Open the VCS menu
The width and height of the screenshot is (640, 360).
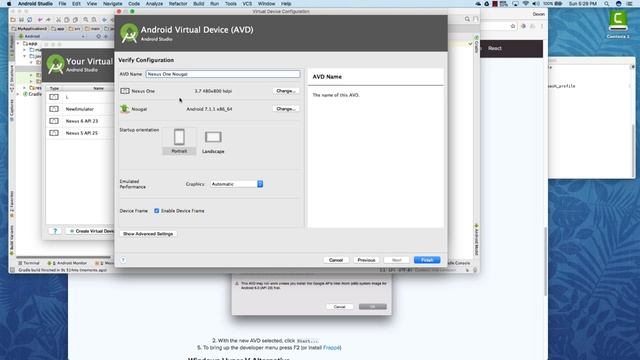click(x=247, y=4)
